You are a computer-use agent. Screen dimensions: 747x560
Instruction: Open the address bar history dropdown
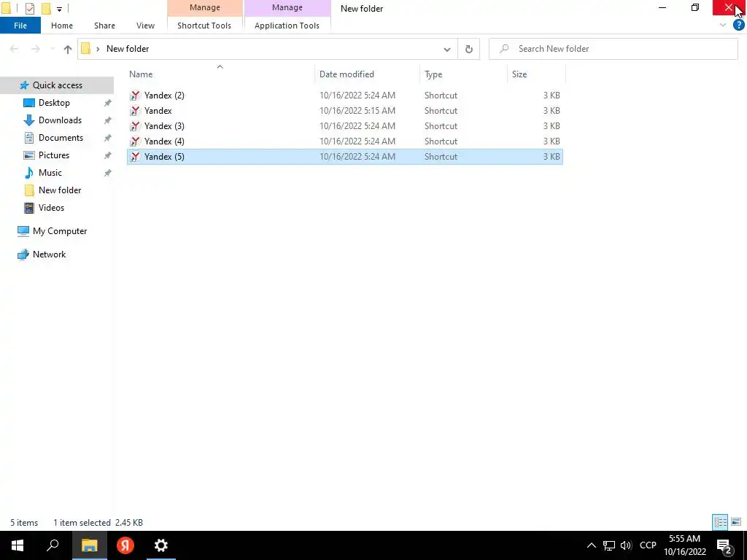[447, 49]
